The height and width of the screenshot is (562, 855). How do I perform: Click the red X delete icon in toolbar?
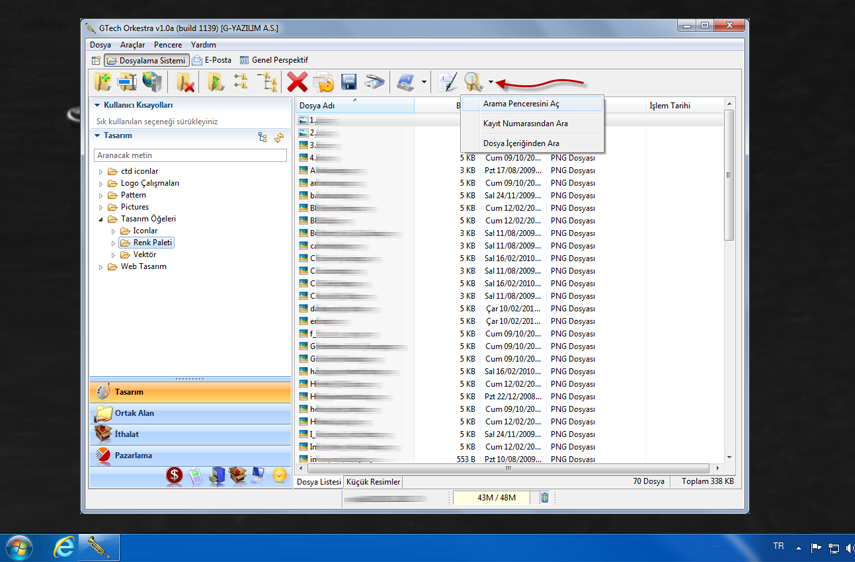click(297, 82)
